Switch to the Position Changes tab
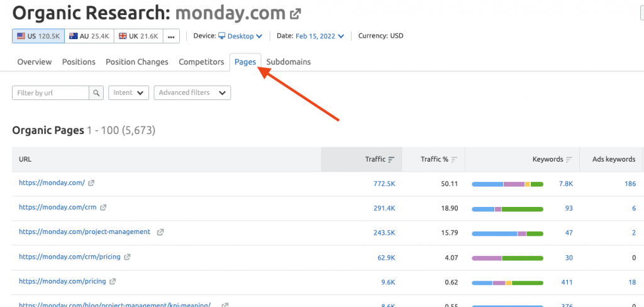The width and height of the screenshot is (644, 307). pos(136,62)
